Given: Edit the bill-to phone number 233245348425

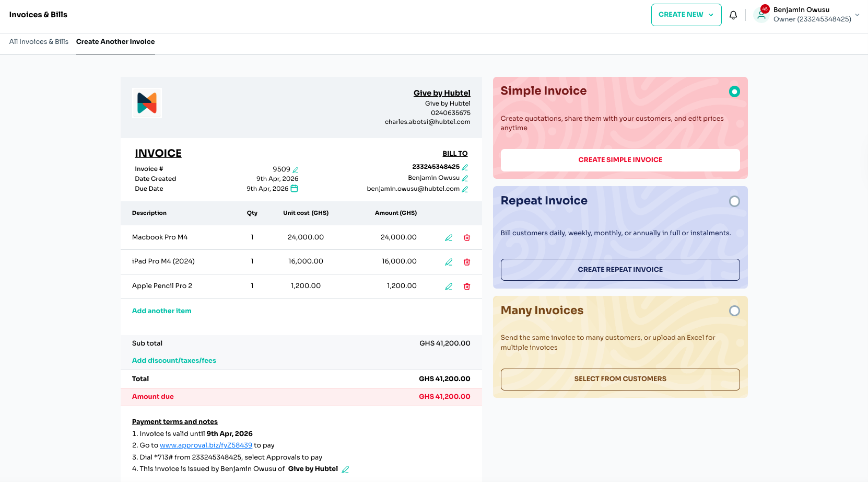Looking at the screenshot, I should [x=465, y=167].
